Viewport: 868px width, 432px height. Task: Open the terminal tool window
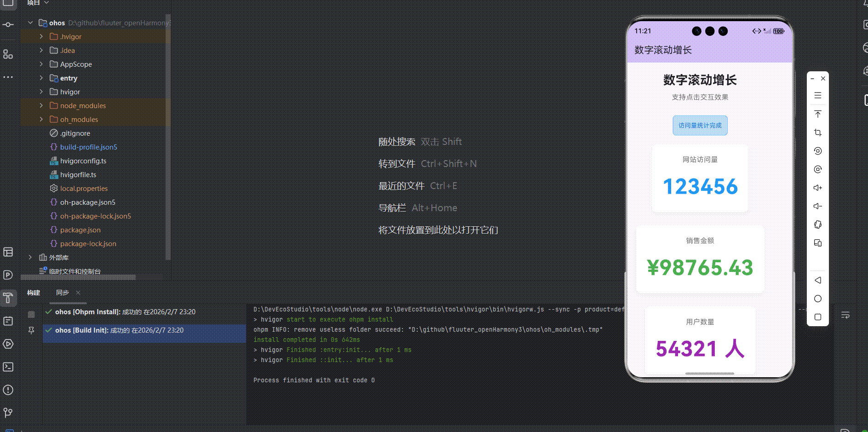8,367
